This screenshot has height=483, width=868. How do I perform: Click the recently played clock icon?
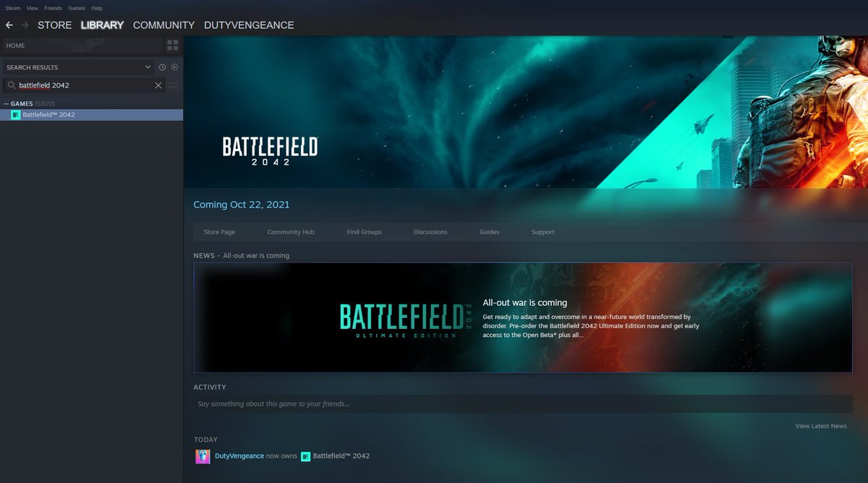click(x=161, y=67)
